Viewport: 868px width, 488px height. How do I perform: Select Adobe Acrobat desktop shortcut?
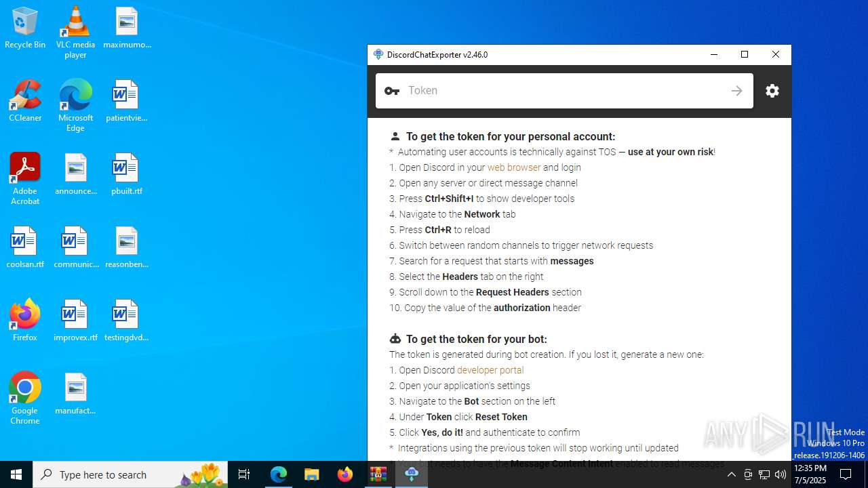coord(25,179)
